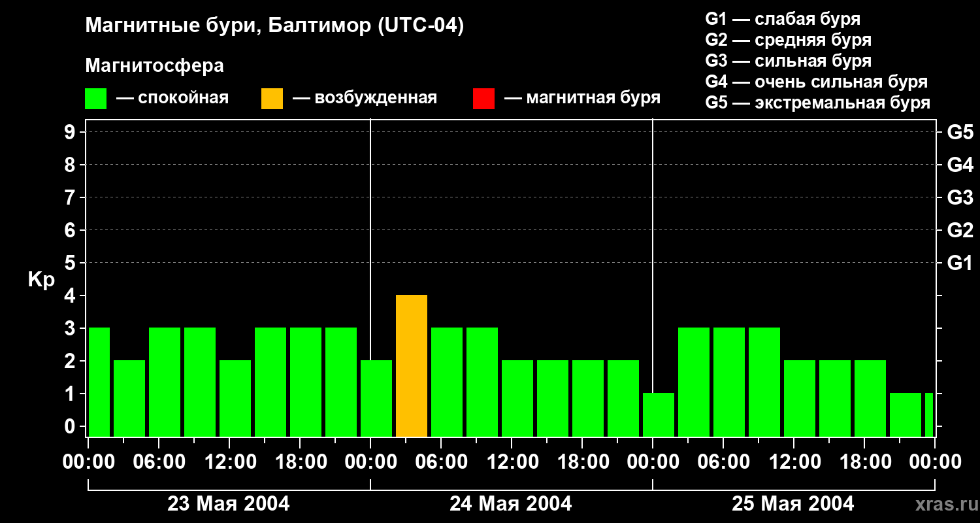The height and width of the screenshot is (523, 980).
Task: Select the orange Kp 4 bar on 24 May
Action: [412, 366]
